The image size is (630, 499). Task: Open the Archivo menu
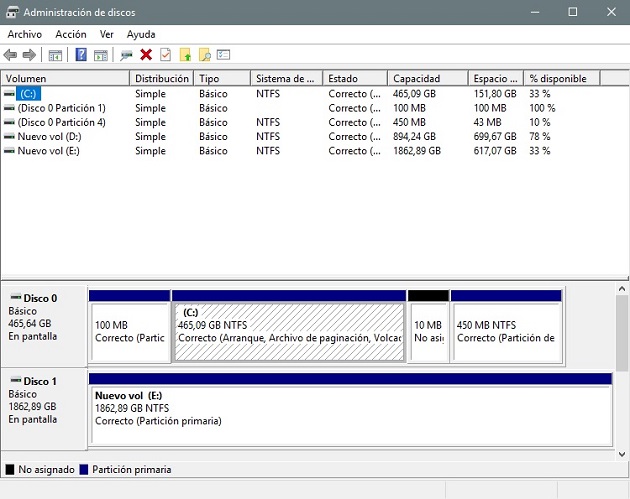coord(25,34)
